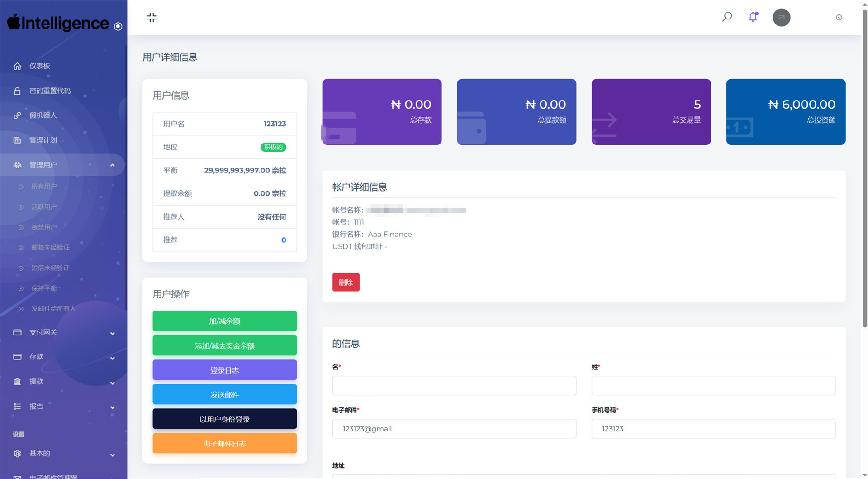The width and height of the screenshot is (868, 479).
Task: Toggle the sidebar pin radio icon
Action: click(x=118, y=27)
